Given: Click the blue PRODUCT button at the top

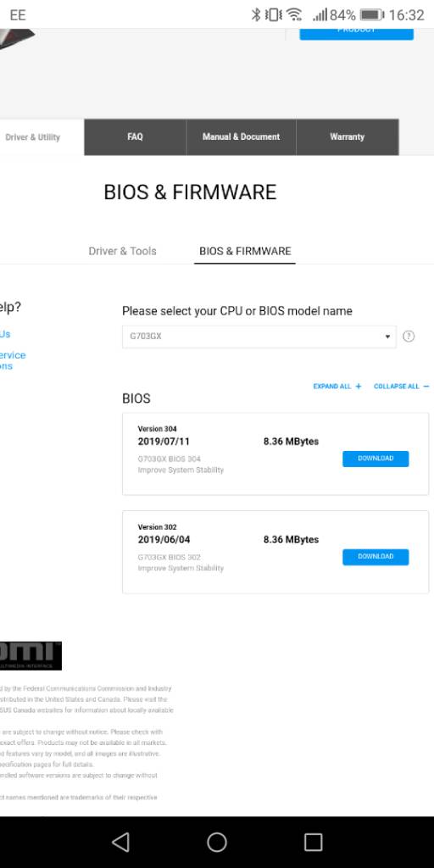Looking at the screenshot, I should (x=357, y=32).
